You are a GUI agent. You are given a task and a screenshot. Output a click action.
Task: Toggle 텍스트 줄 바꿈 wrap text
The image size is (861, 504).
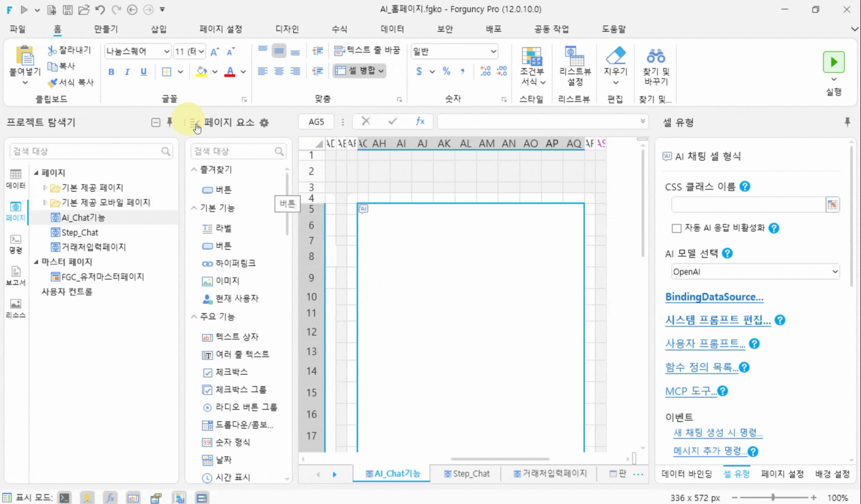(367, 50)
